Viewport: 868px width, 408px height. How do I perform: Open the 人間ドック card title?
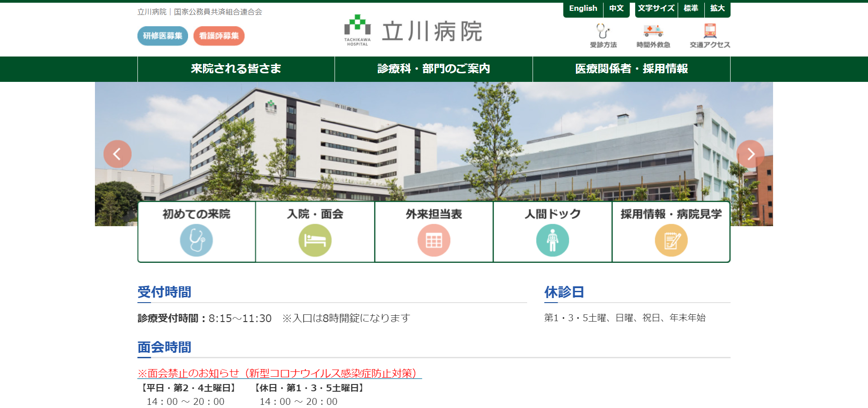coord(552,214)
